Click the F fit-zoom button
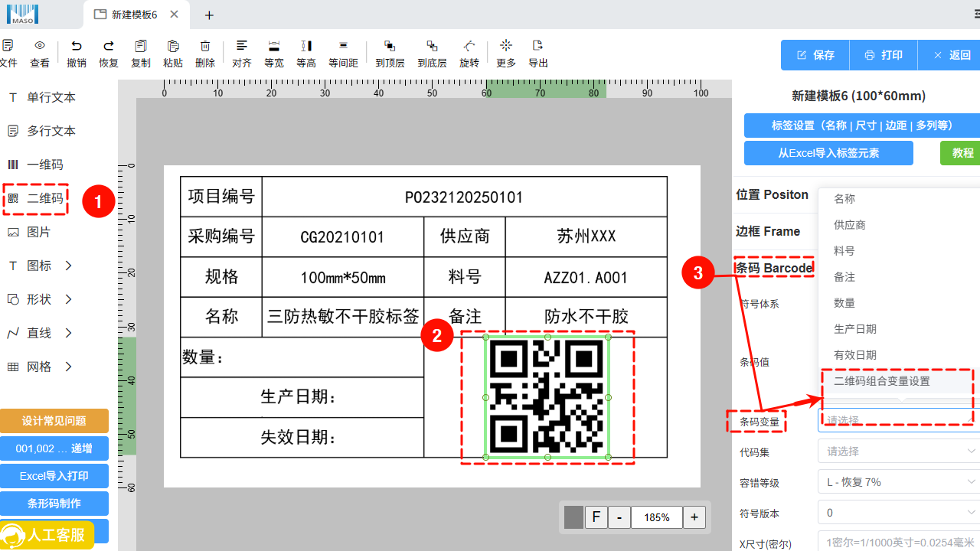Image resolution: width=980 pixels, height=551 pixels. point(596,517)
